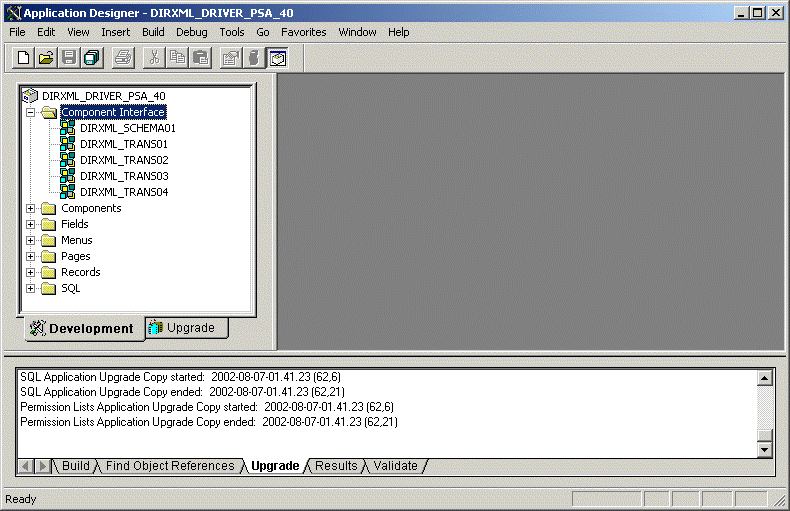The height and width of the screenshot is (511, 790).
Task: Click the output tabs scroll-left arrow
Action: 26,466
